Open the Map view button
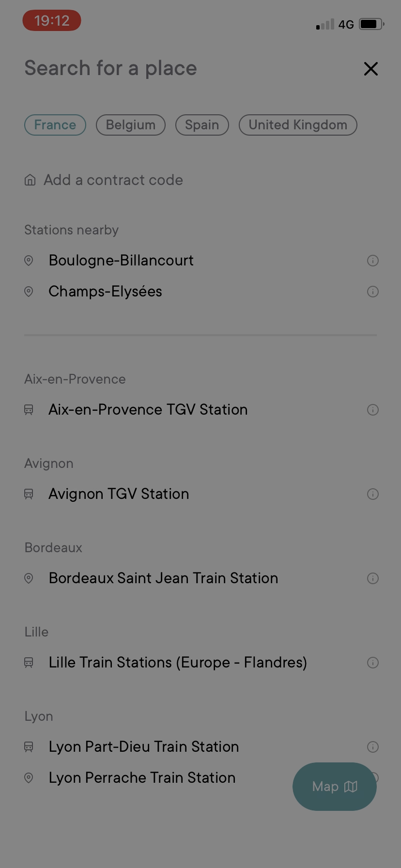Viewport: 401px width, 868px height. point(334,787)
